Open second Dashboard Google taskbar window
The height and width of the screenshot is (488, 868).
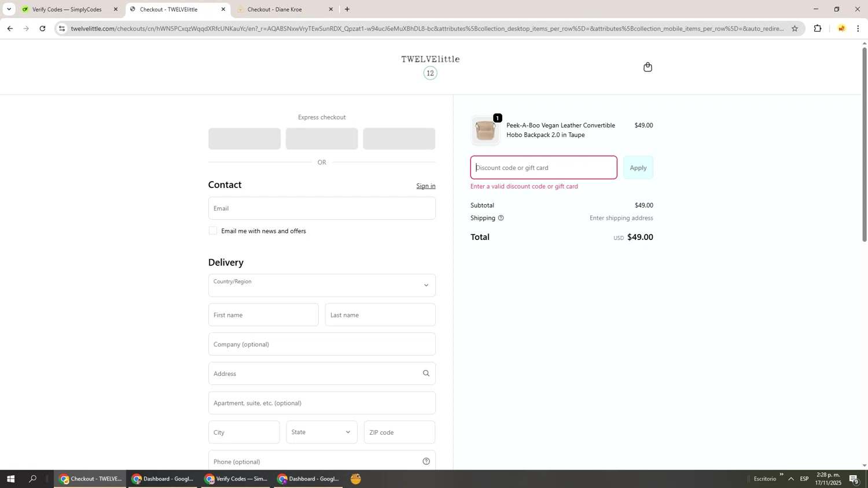[x=308, y=479]
